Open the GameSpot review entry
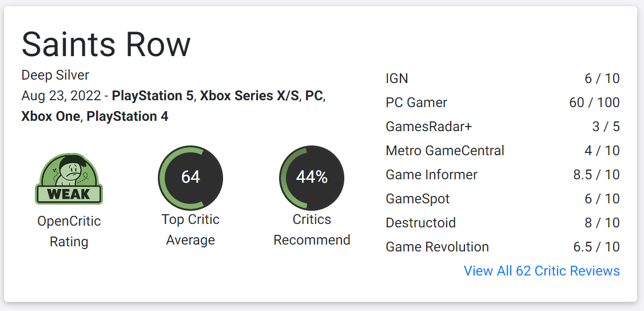644x311 pixels. coord(503,199)
